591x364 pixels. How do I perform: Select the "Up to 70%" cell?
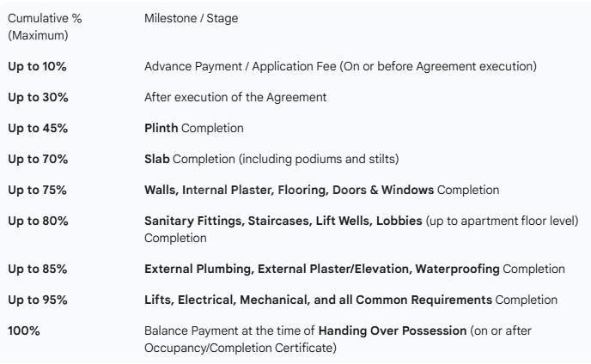pos(38,160)
